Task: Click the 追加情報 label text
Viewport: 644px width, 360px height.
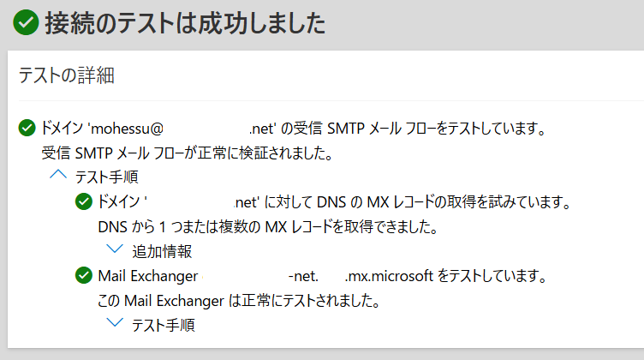Action: (162, 251)
